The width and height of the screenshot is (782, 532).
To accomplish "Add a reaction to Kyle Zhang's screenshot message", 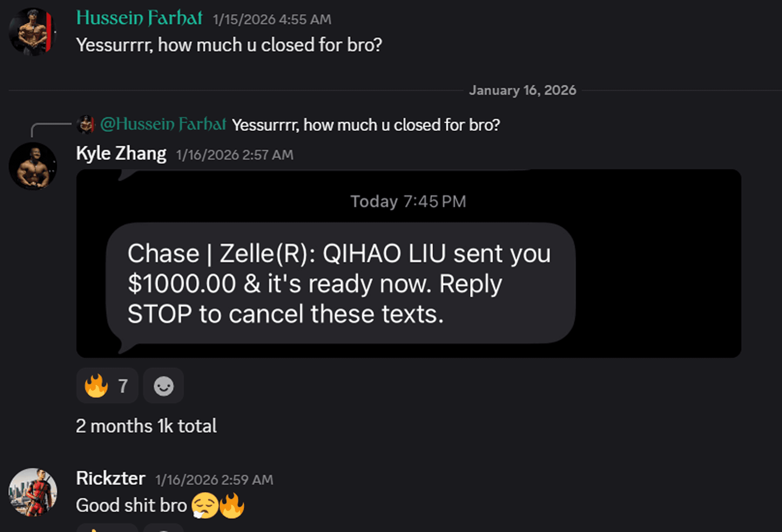I will [163, 386].
